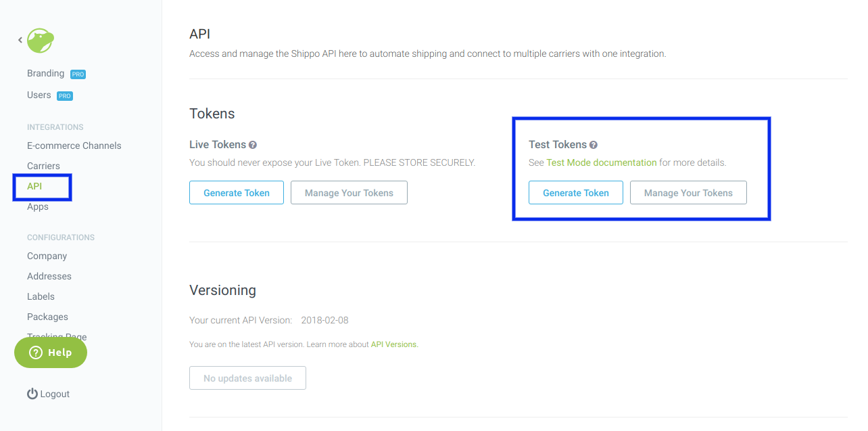Open API Versions link
Image resolution: width=868 pixels, height=431 pixels.
tap(395, 344)
